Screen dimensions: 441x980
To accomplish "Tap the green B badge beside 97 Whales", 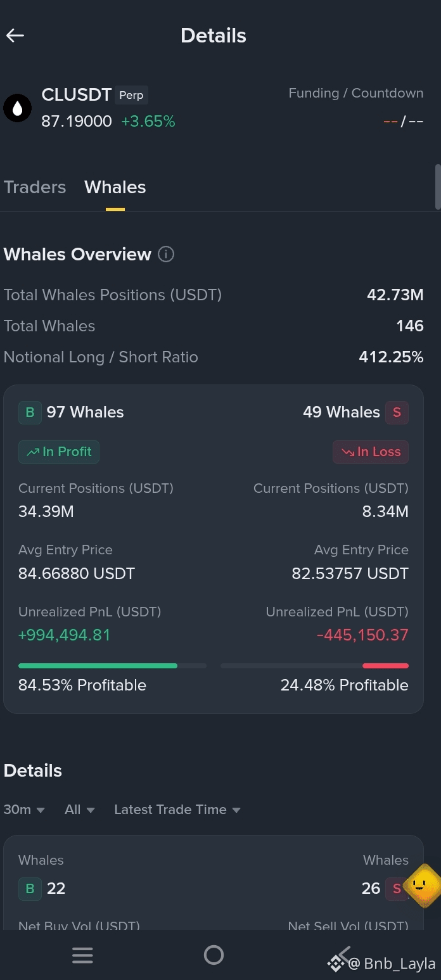I will pos(30,412).
